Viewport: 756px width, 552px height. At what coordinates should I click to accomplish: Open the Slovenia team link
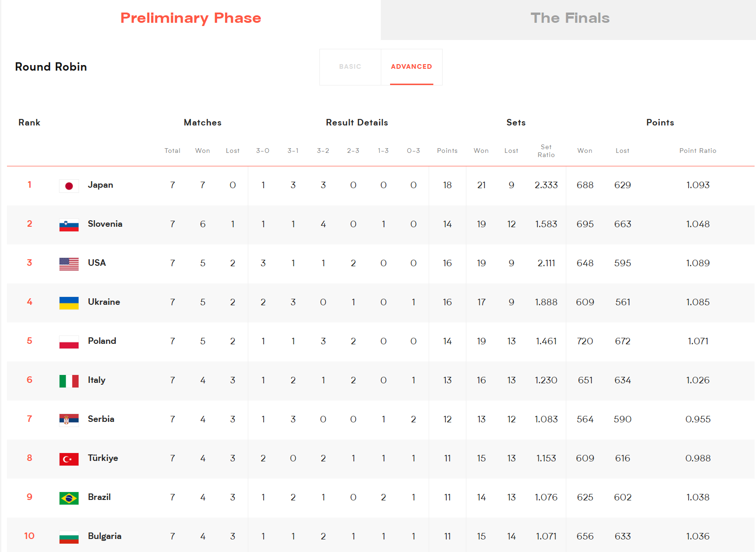pos(105,224)
